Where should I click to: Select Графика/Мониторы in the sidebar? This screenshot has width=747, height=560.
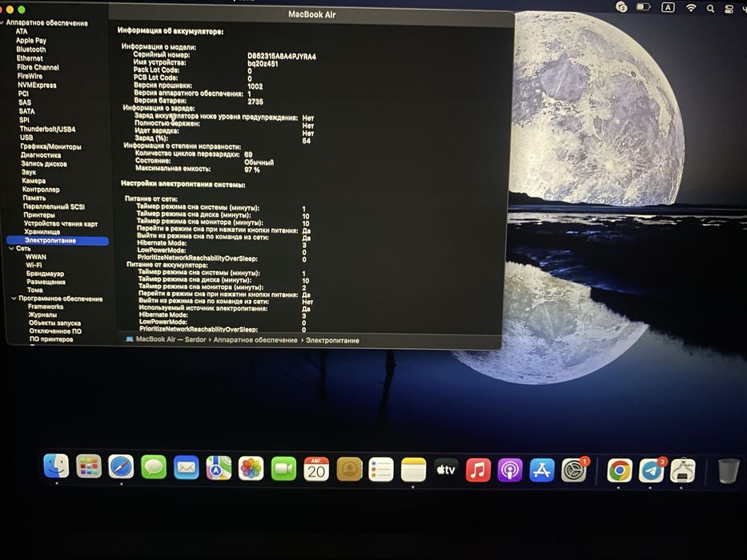(x=50, y=146)
